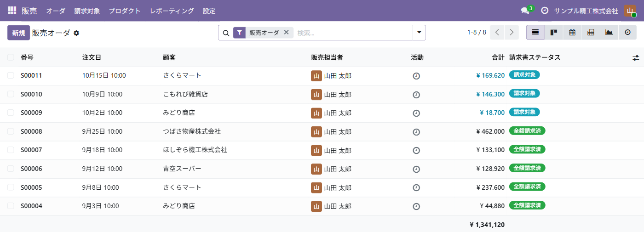Click activity clock for order S00006
The width and height of the screenshot is (644, 232).
[416, 169]
